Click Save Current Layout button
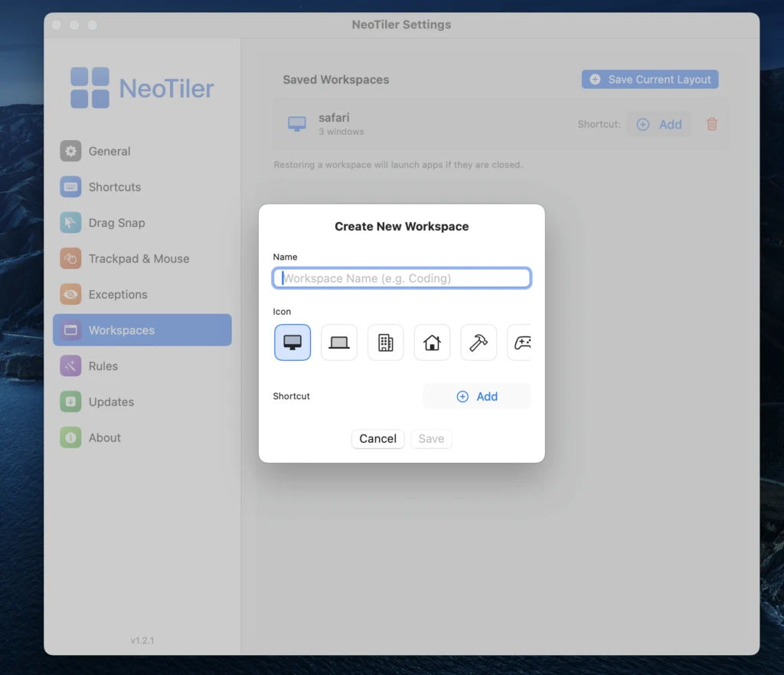This screenshot has height=675, width=784. click(650, 79)
